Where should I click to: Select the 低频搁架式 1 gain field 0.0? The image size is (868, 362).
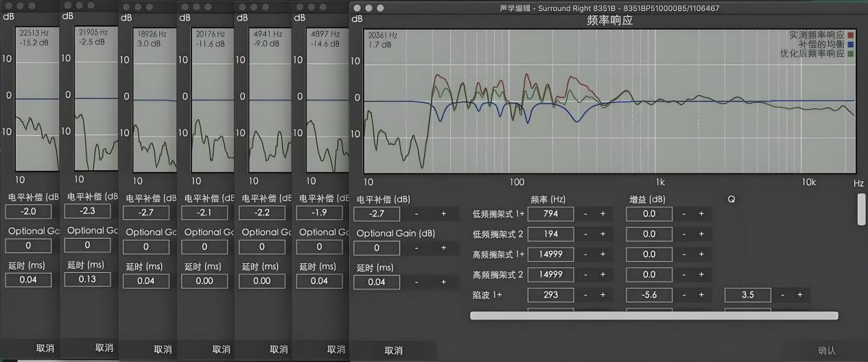649,213
